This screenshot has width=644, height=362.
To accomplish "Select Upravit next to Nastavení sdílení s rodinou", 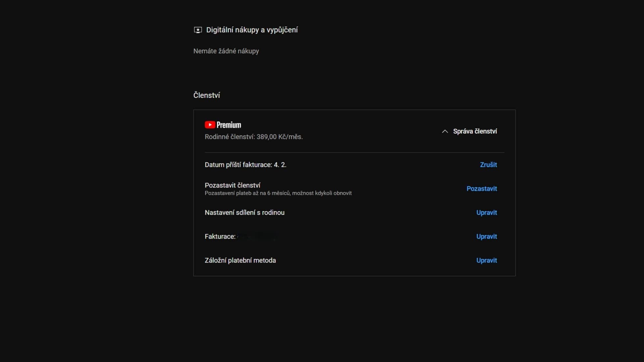I will (x=487, y=213).
